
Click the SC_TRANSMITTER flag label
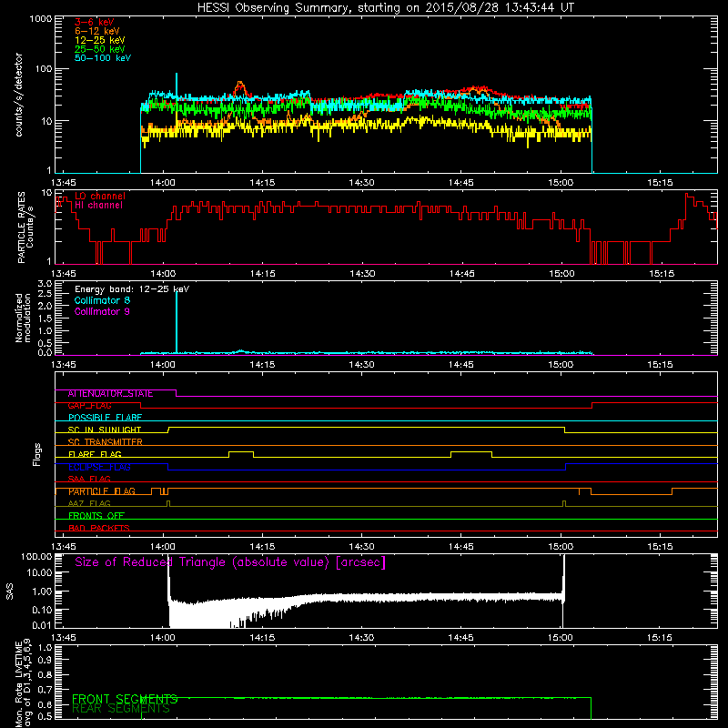pyautogui.click(x=106, y=442)
